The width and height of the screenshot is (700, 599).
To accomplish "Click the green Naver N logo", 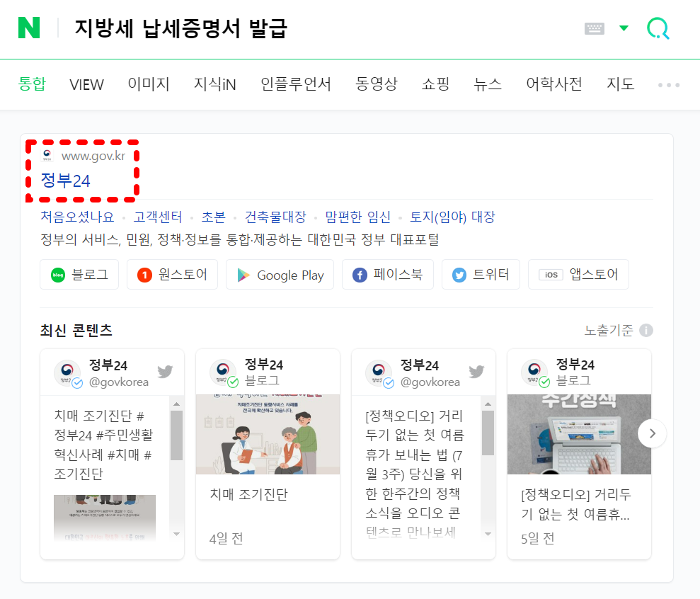I will [29, 28].
